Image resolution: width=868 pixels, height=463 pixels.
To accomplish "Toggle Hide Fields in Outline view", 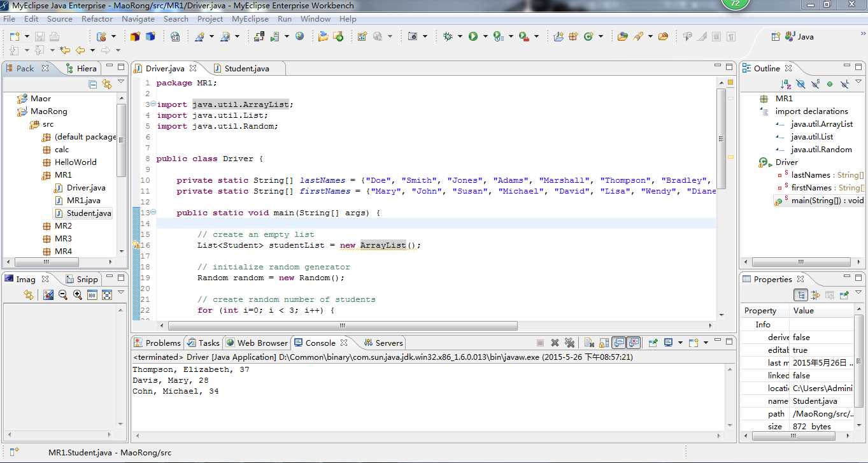I will click(x=800, y=83).
